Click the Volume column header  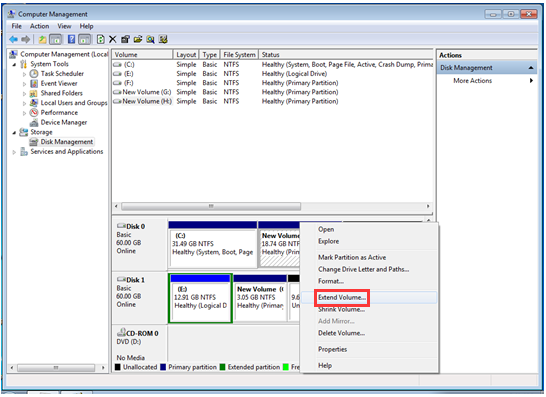click(x=142, y=55)
